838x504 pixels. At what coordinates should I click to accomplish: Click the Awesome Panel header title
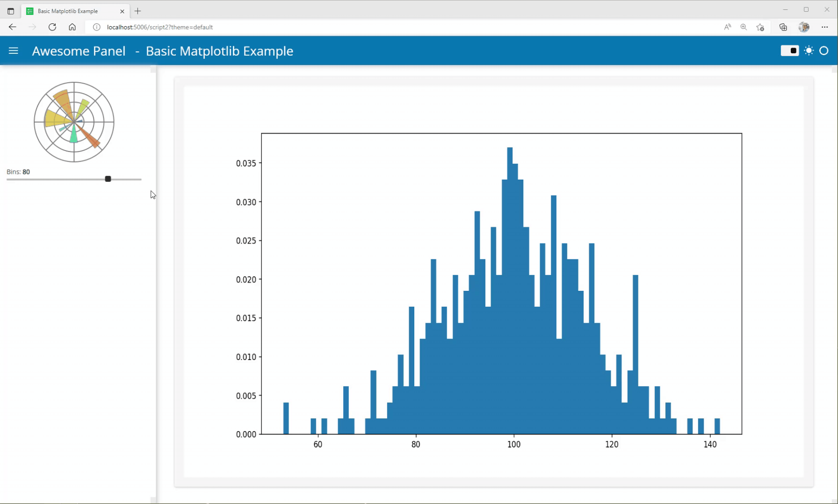point(78,50)
